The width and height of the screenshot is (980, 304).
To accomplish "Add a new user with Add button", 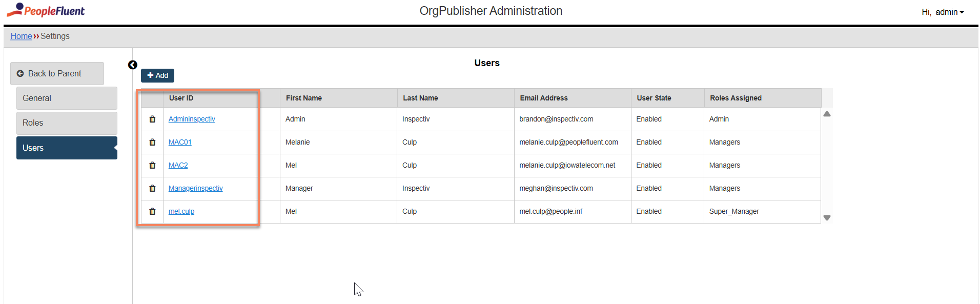I will click(x=157, y=75).
